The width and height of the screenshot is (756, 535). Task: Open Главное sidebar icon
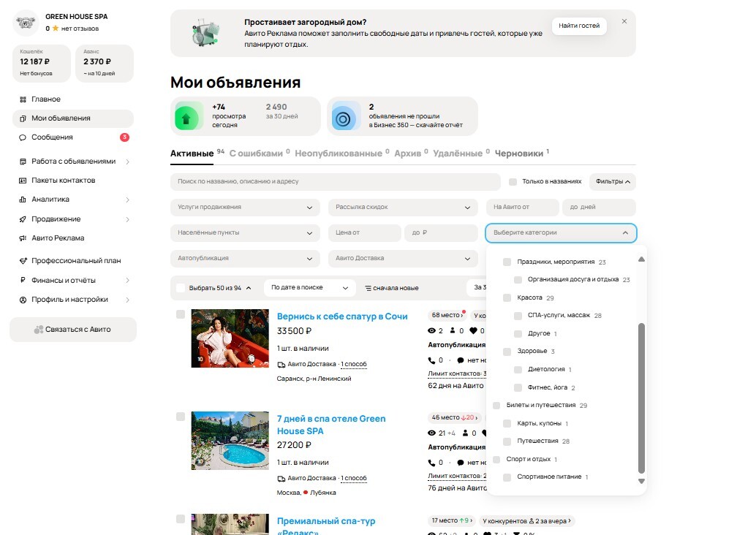click(23, 99)
